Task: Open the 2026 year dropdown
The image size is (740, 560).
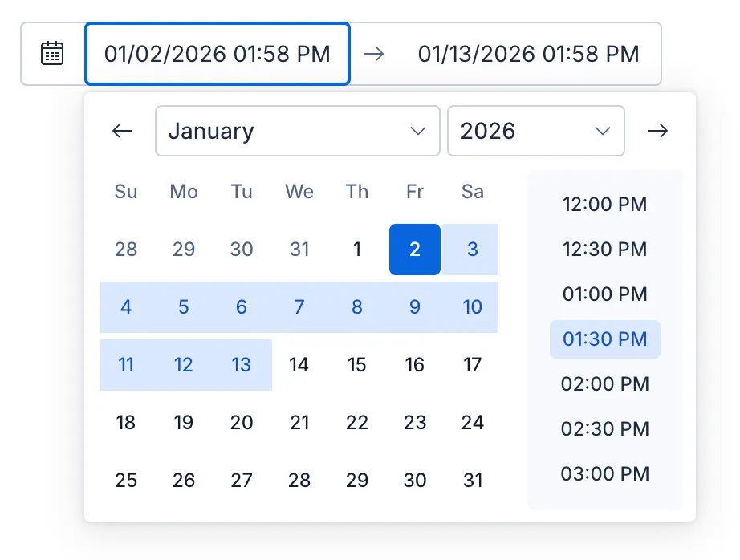Action: [x=535, y=131]
